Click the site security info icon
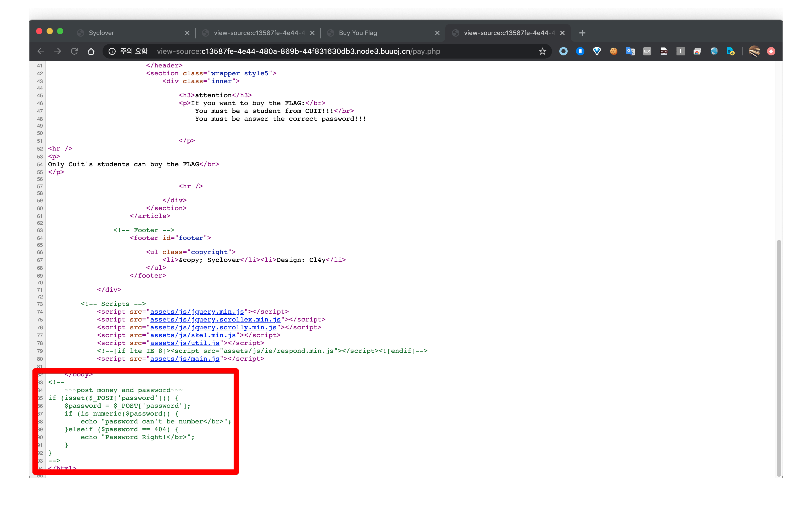The height and width of the screenshot is (517, 812). tap(112, 51)
